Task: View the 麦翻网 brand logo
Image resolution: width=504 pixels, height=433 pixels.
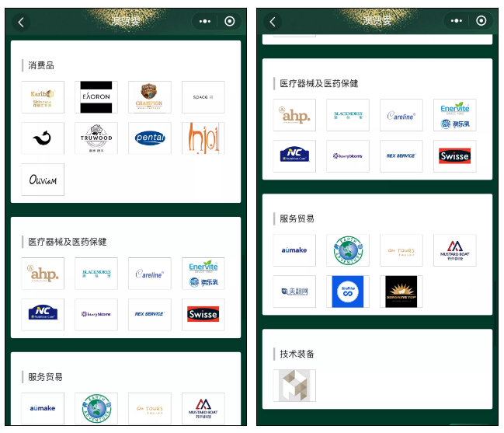Action: [294, 292]
